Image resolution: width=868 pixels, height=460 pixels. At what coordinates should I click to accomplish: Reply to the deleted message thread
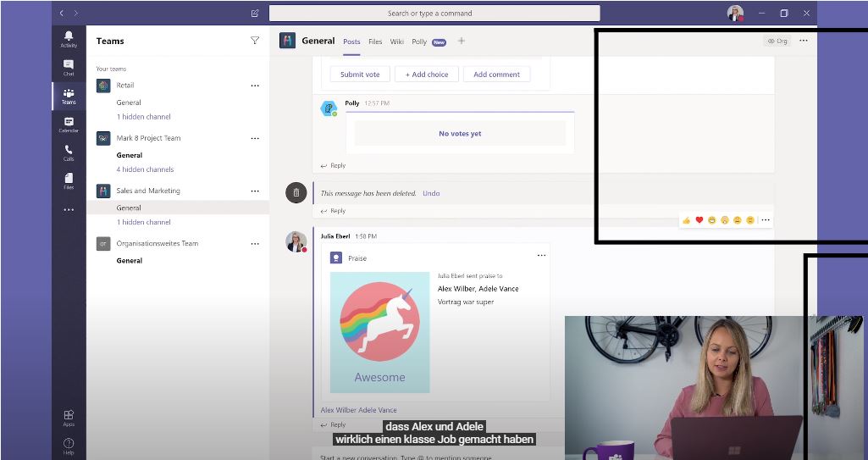tap(334, 211)
